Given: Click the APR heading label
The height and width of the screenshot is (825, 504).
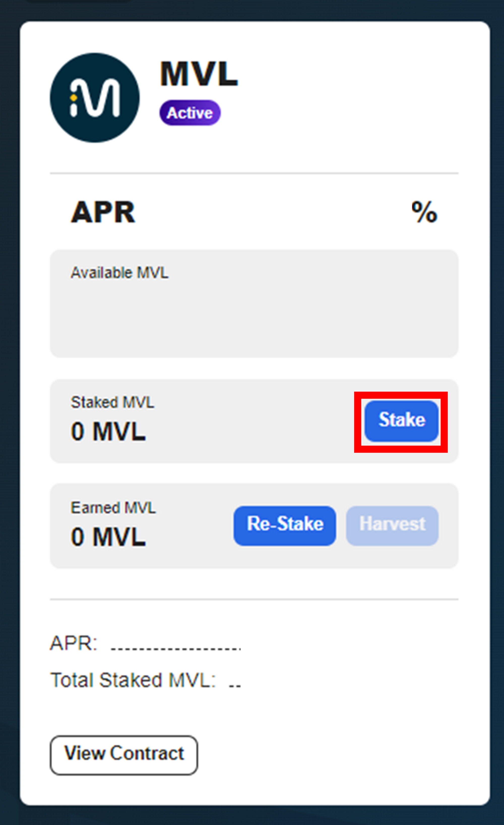Looking at the screenshot, I should [103, 212].
